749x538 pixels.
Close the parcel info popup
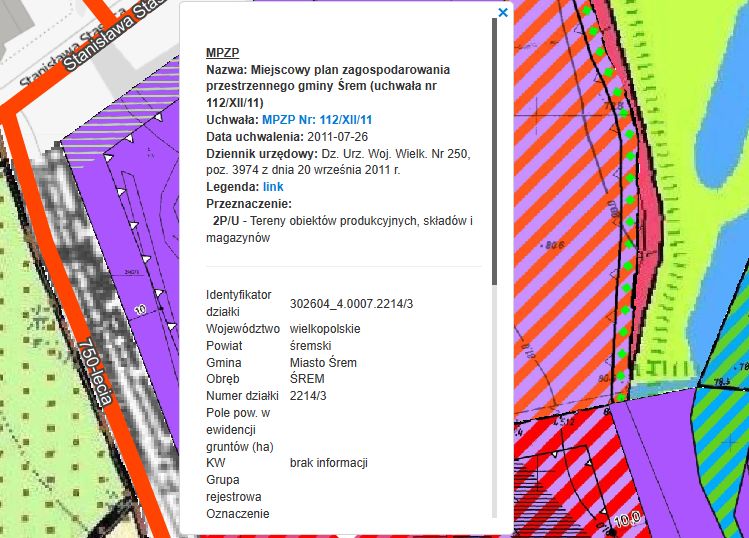pos(503,12)
